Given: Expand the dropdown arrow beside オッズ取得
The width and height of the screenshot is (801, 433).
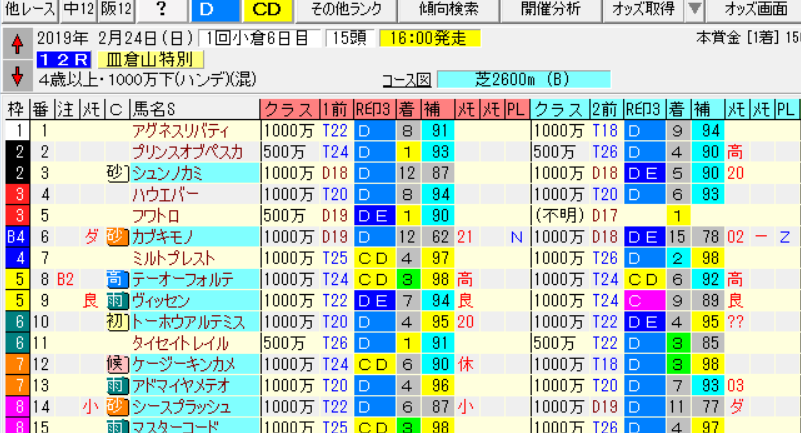Looking at the screenshot, I should point(695,10).
